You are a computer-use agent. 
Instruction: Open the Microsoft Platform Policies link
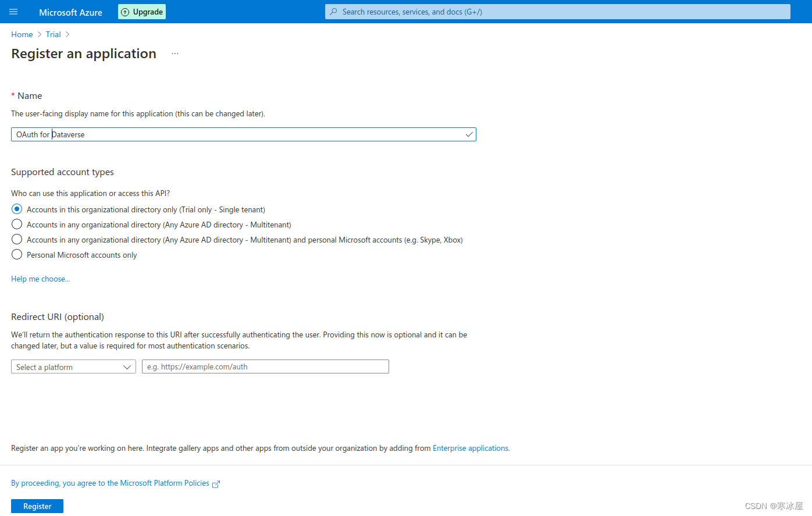point(110,483)
